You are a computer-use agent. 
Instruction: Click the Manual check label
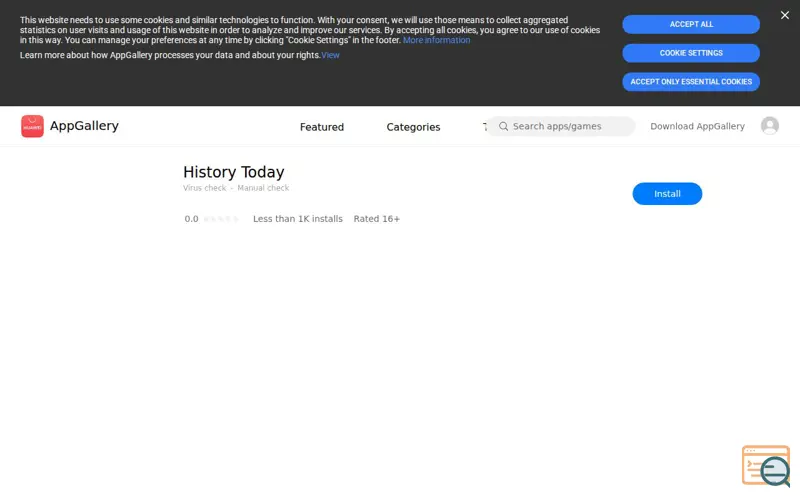coord(263,188)
